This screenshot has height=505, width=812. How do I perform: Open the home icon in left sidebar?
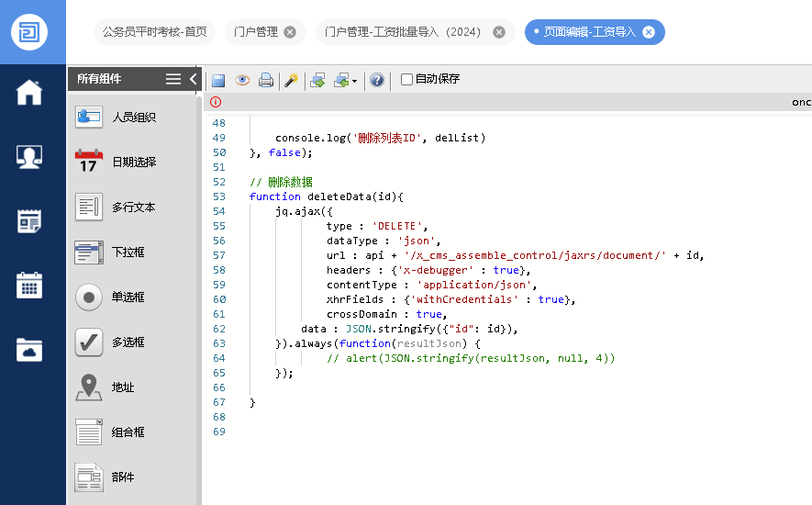tap(29, 93)
